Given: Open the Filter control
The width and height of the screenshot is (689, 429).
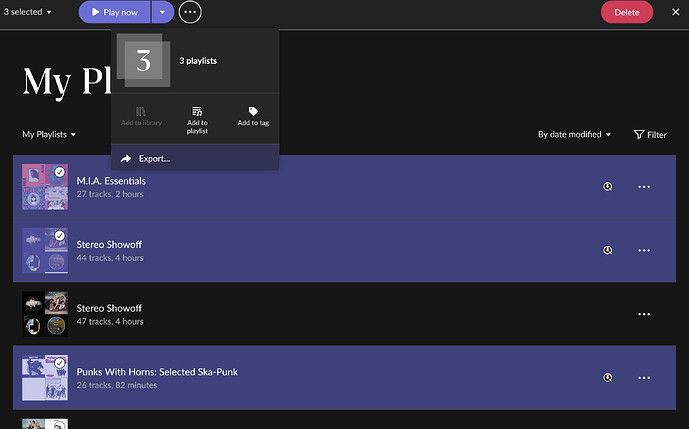Looking at the screenshot, I should 650,134.
